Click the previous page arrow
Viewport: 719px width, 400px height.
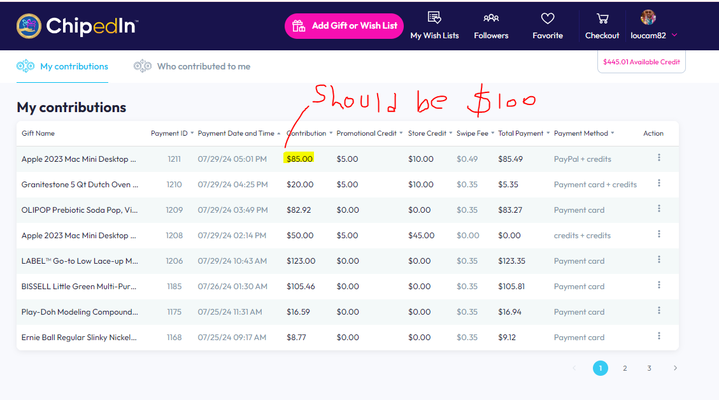coord(574,368)
